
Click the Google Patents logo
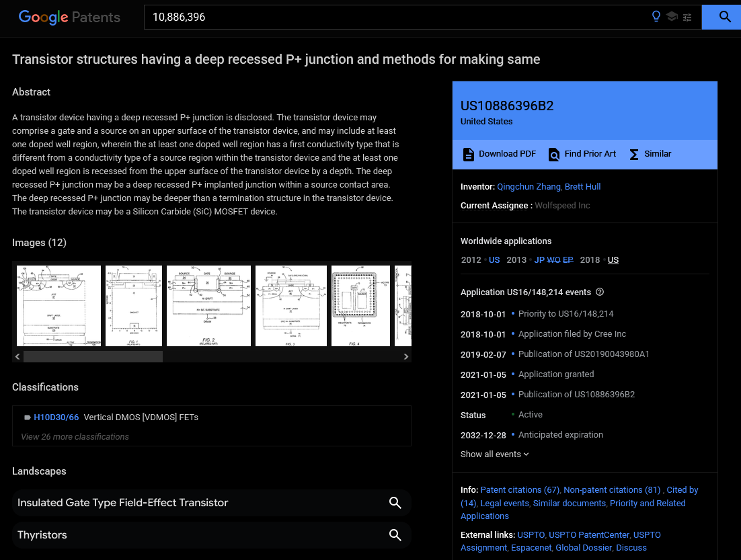[69, 17]
